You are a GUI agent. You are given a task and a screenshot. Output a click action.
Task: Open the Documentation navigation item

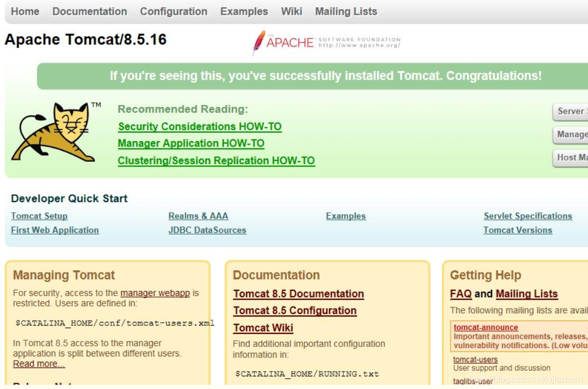tap(90, 12)
